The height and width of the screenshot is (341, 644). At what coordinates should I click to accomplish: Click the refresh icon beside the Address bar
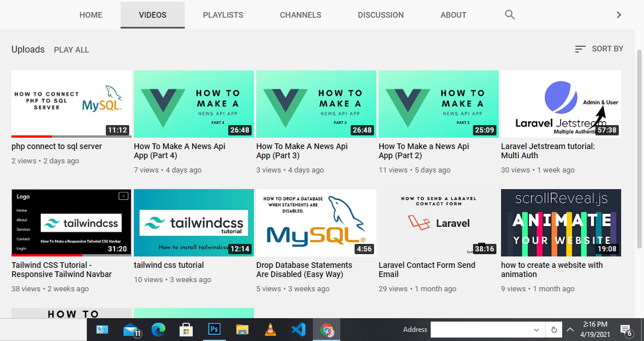pos(554,330)
